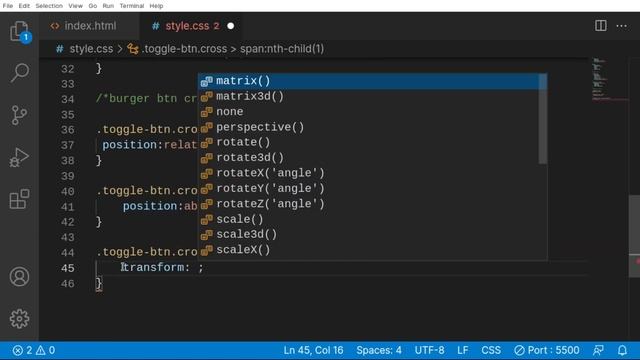Viewport: 640px width, 360px height.
Task: Click style.css in breadcrumb
Action: point(91,49)
